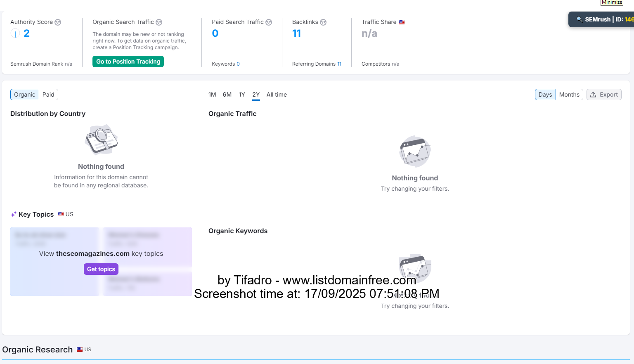
Task: Switch to the Paid toggle
Action: (48, 95)
